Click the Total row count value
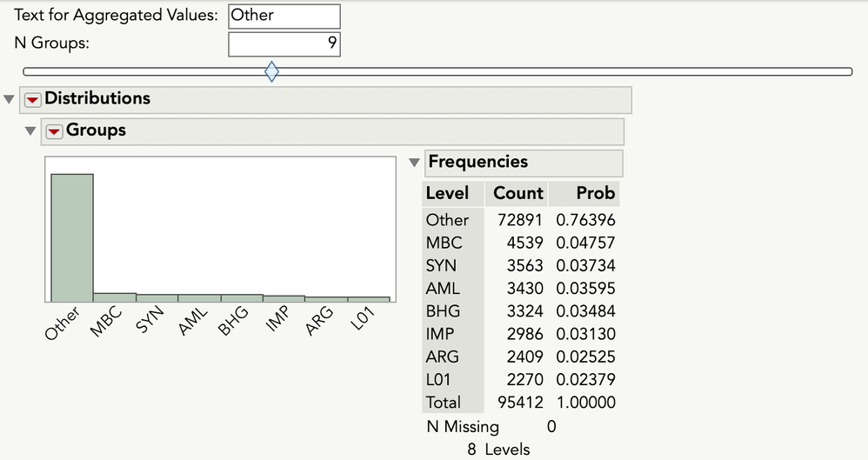The height and width of the screenshot is (460, 868). pyautogui.click(x=521, y=403)
